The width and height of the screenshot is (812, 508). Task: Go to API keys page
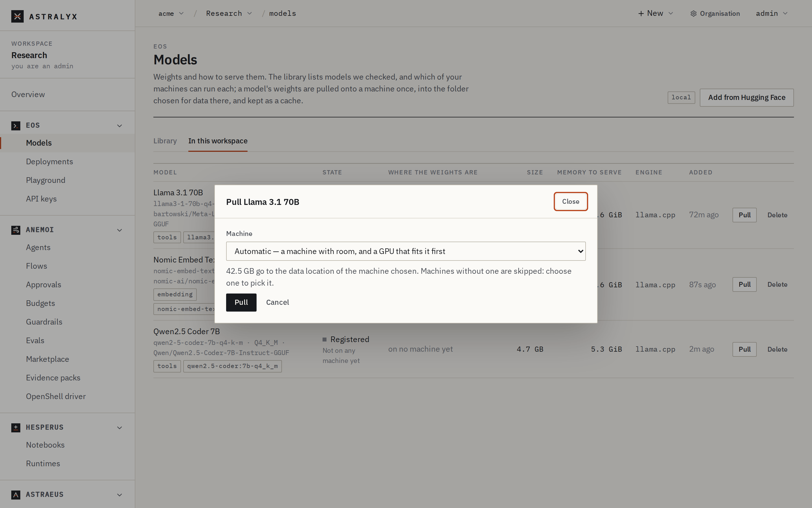tap(41, 199)
